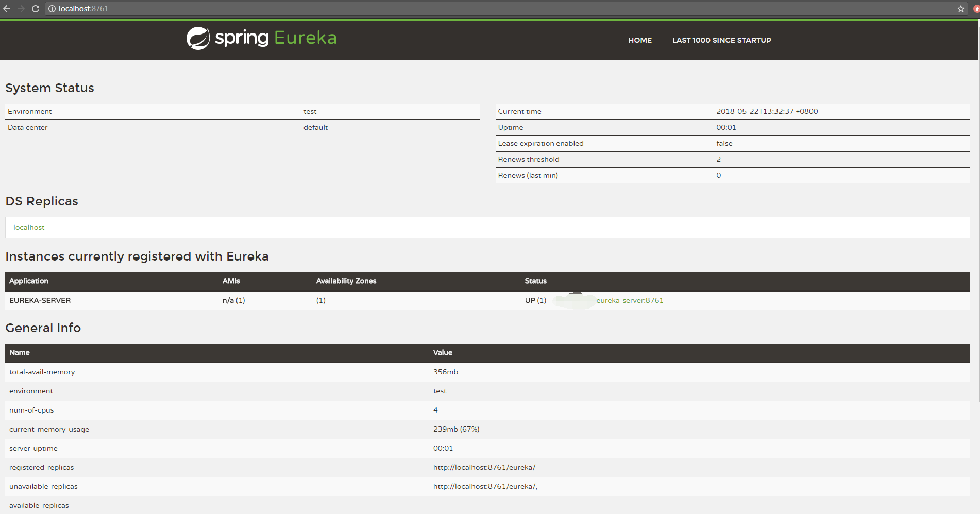The width and height of the screenshot is (980, 514).
Task: Click the 'Instances currently registered with Eureka' heading
Action: [x=137, y=256]
